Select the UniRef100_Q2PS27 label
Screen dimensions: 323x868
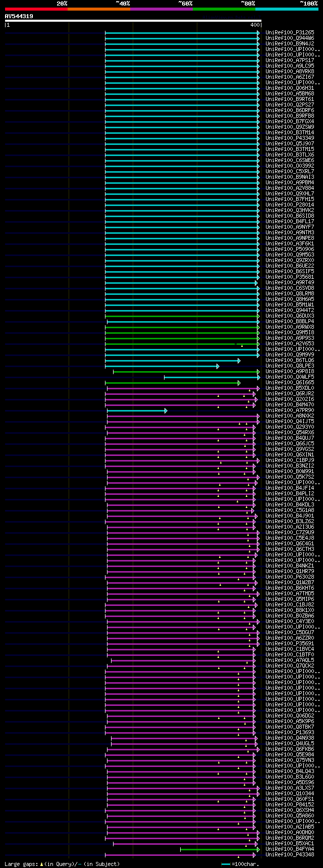[x=290, y=105]
